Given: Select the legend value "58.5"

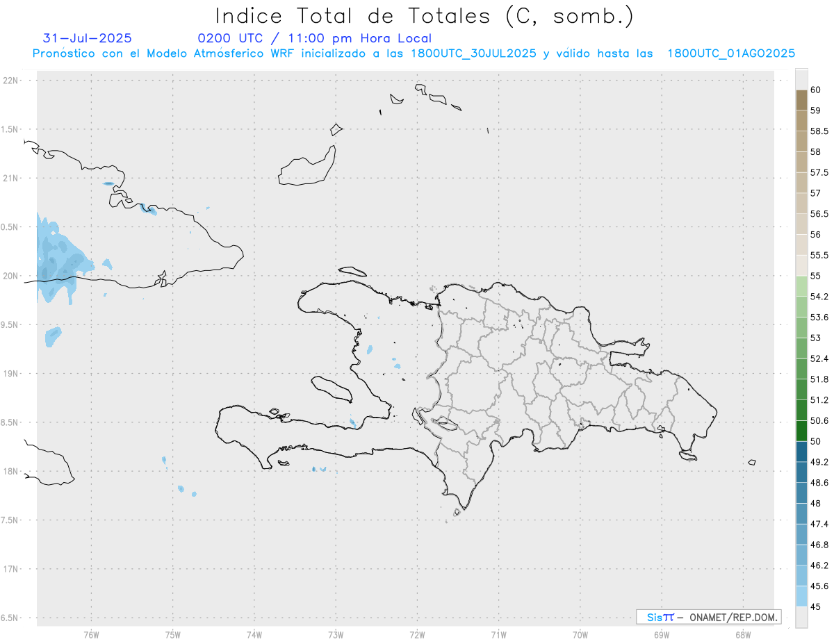Looking at the screenshot, I should [819, 131].
